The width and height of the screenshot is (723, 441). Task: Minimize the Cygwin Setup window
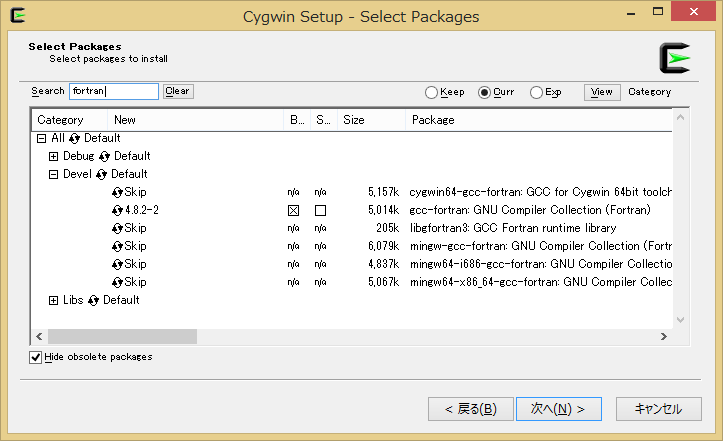(x=631, y=12)
